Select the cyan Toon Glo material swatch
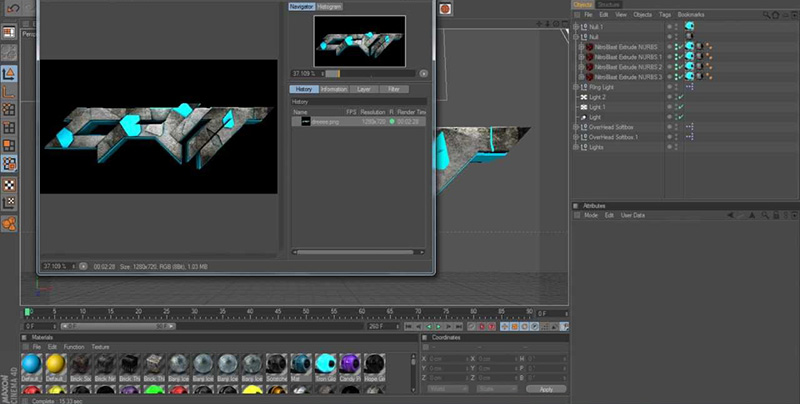The height and width of the screenshot is (404, 800). pyautogui.click(x=325, y=367)
